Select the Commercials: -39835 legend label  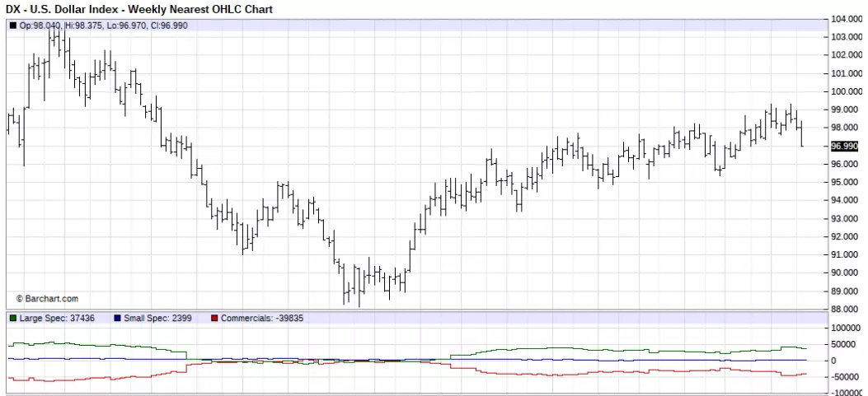point(262,318)
